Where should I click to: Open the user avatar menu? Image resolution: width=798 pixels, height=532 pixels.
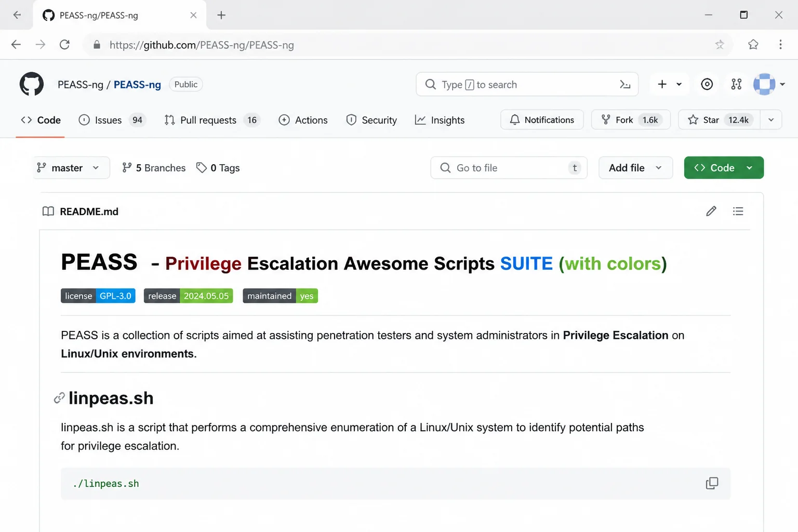click(x=764, y=84)
